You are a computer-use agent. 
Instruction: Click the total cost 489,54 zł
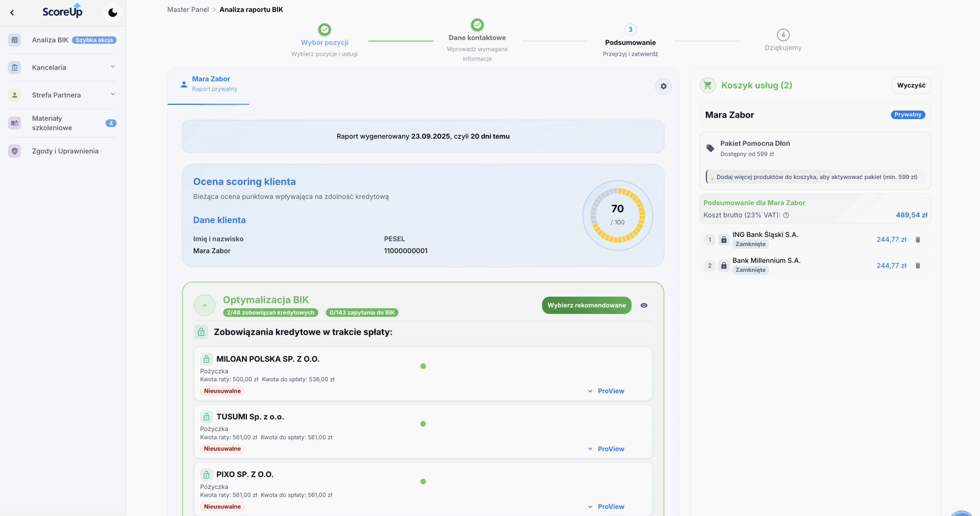[x=911, y=215]
